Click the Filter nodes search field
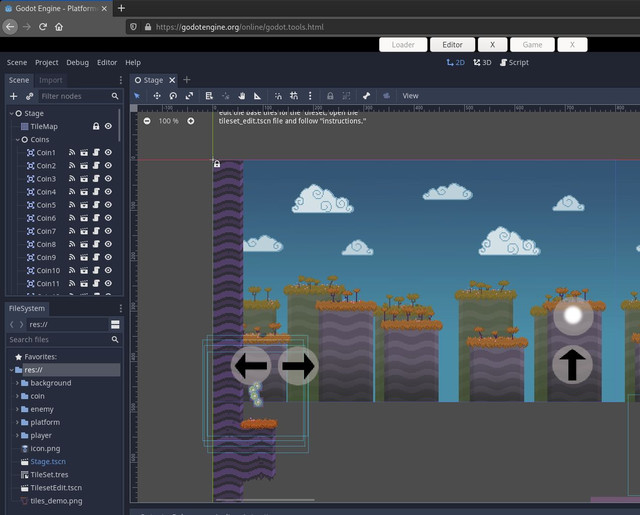 pyautogui.click(x=75, y=96)
